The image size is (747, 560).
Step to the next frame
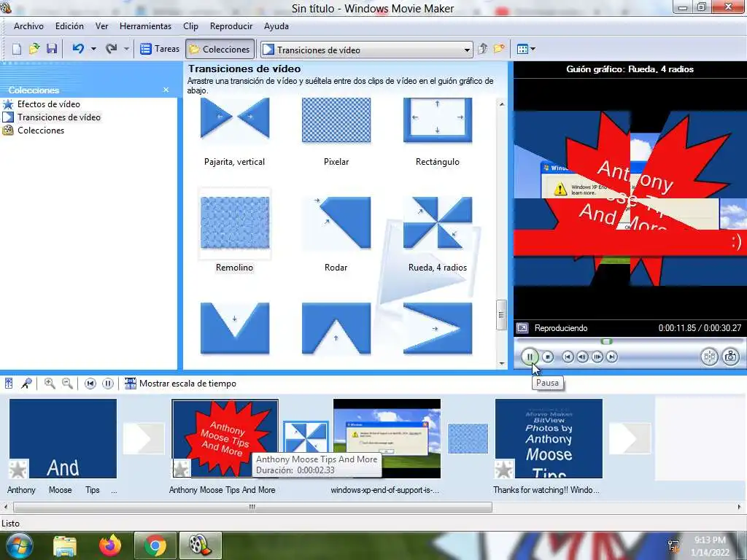(x=597, y=357)
